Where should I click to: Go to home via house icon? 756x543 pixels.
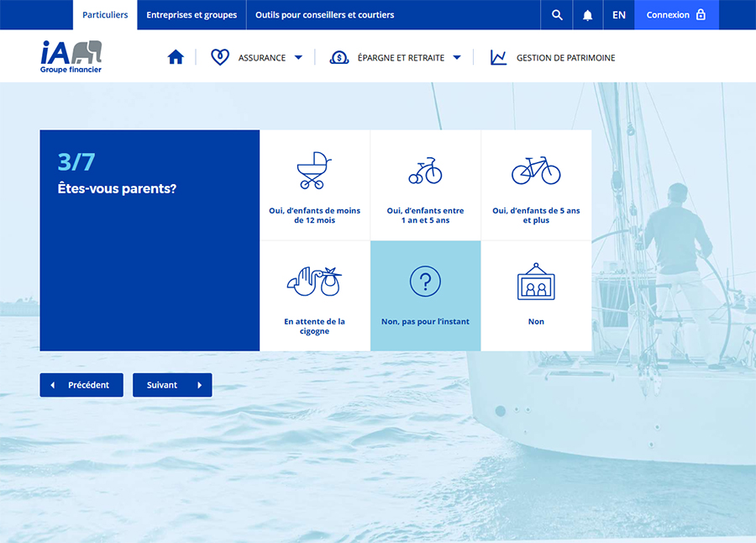(x=176, y=57)
